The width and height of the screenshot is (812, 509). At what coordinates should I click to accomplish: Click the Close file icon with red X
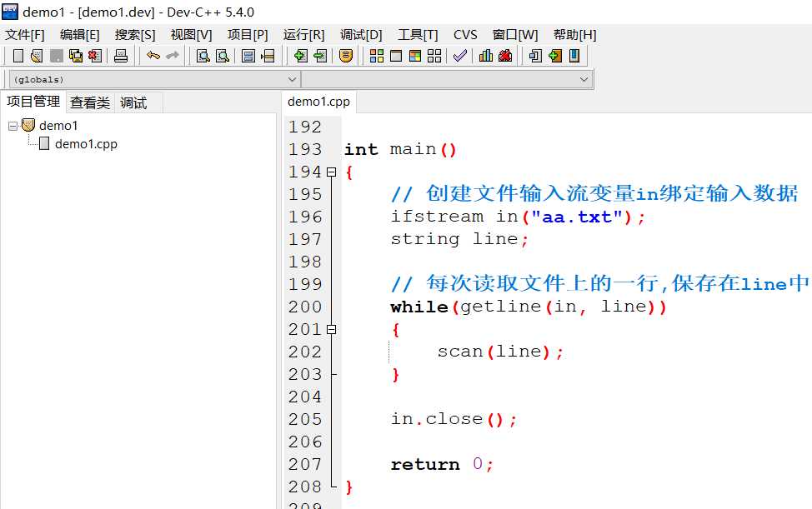[x=95, y=56]
